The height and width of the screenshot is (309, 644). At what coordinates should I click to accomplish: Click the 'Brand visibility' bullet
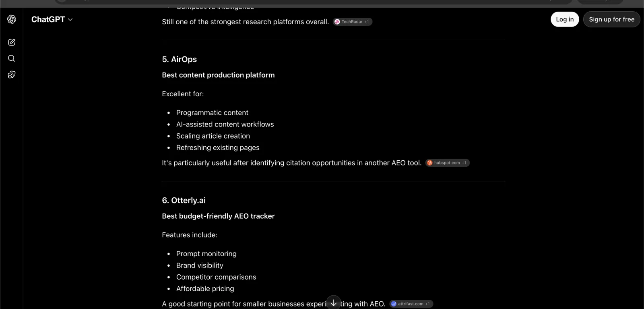(200, 265)
